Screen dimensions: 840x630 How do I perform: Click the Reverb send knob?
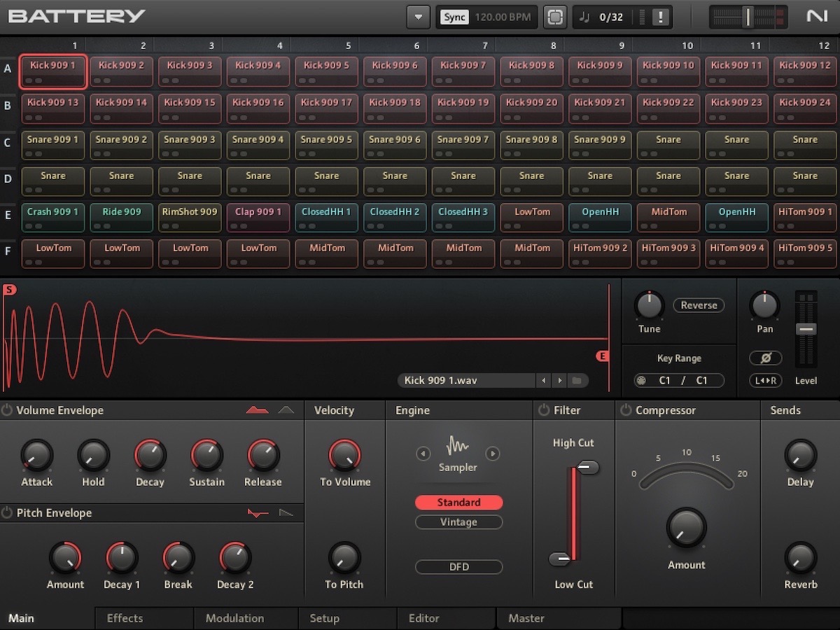801,558
